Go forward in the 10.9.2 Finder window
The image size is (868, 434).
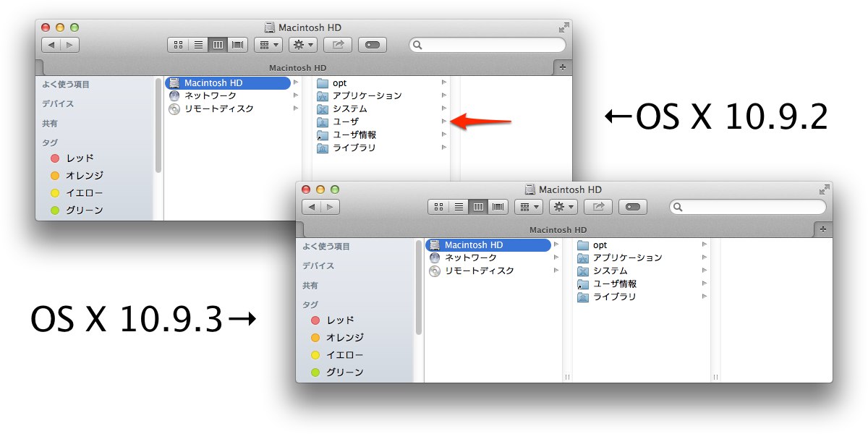70,45
